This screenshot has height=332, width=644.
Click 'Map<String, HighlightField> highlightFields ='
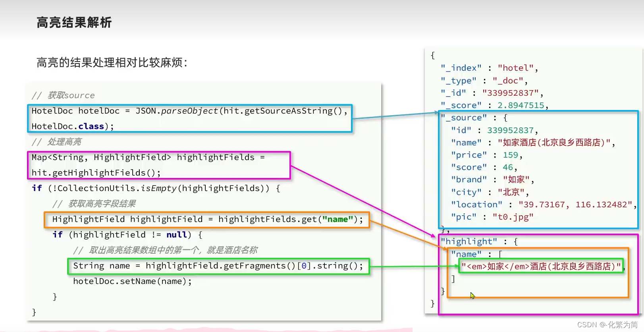pos(148,157)
